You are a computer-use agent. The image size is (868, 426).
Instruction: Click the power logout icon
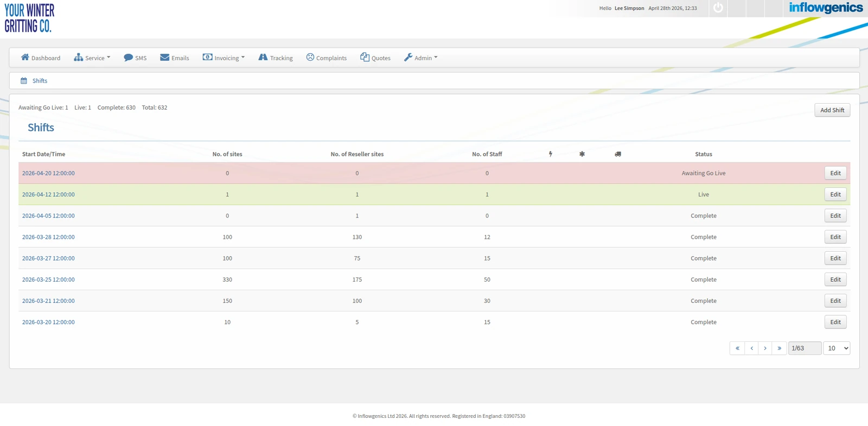pyautogui.click(x=718, y=8)
